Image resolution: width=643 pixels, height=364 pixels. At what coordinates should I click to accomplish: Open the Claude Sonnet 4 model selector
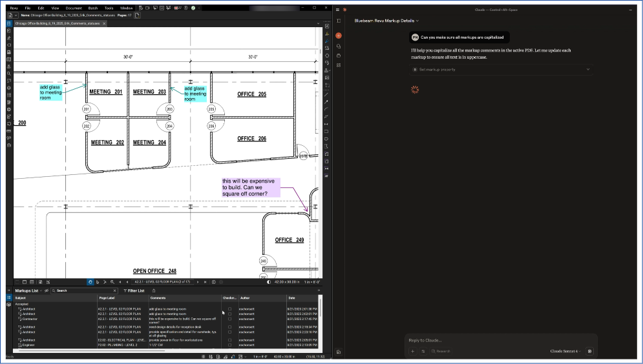click(565, 351)
